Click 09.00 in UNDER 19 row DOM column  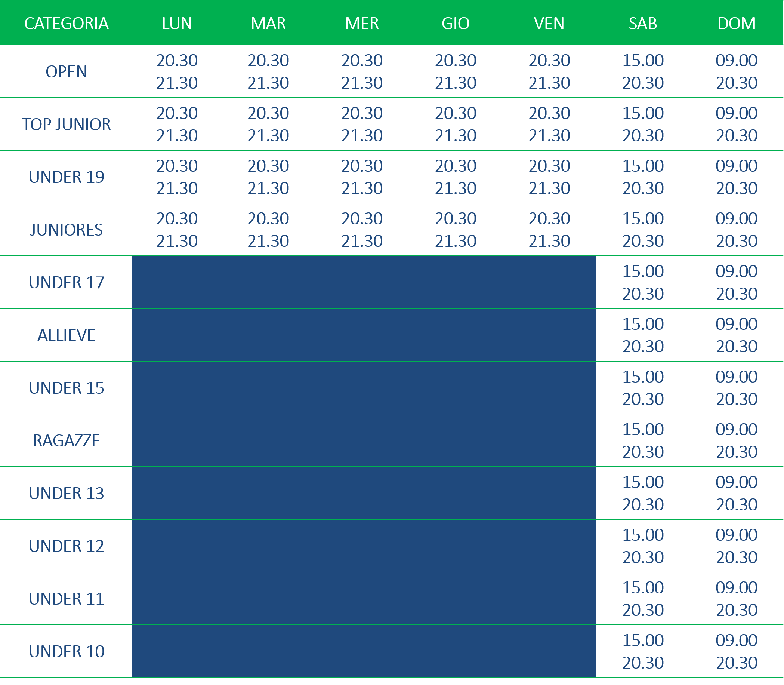pos(737,166)
